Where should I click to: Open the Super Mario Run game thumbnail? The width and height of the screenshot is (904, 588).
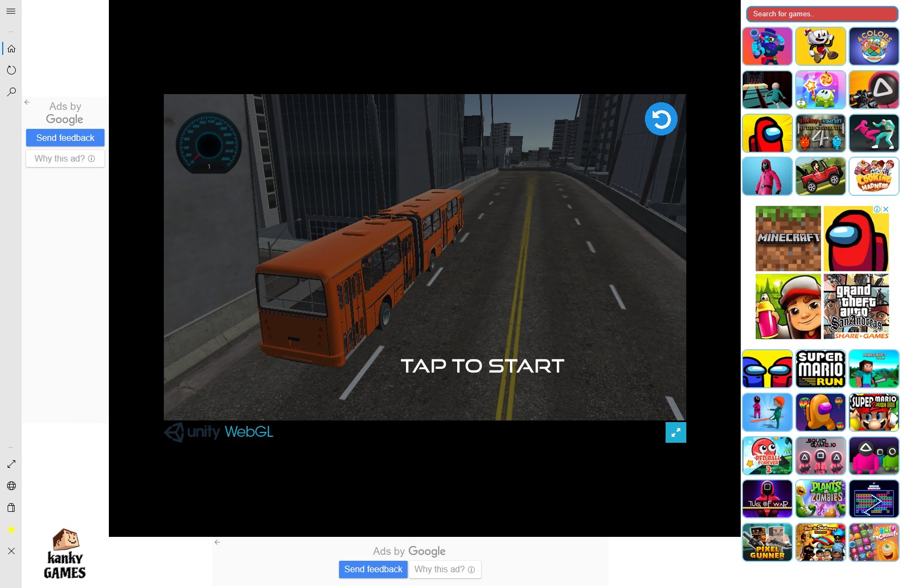pyautogui.click(x=820, y=369)
